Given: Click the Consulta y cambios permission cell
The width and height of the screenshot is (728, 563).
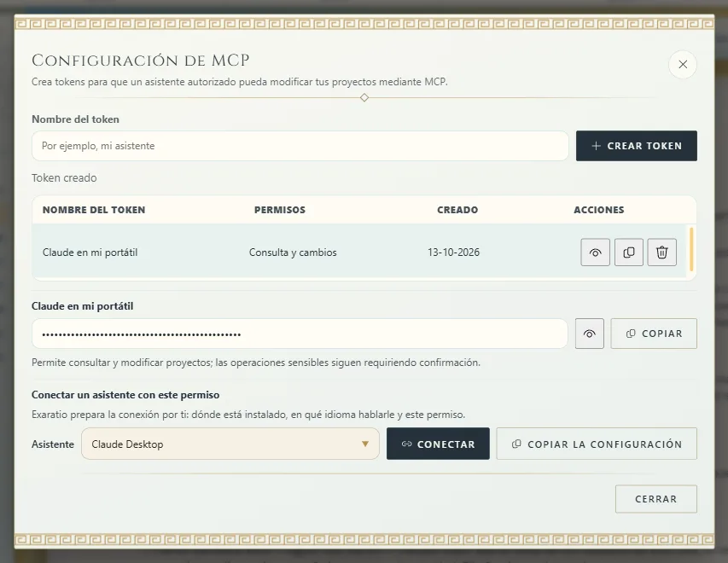Looking at the screenshot, I should tap(293, 252).
